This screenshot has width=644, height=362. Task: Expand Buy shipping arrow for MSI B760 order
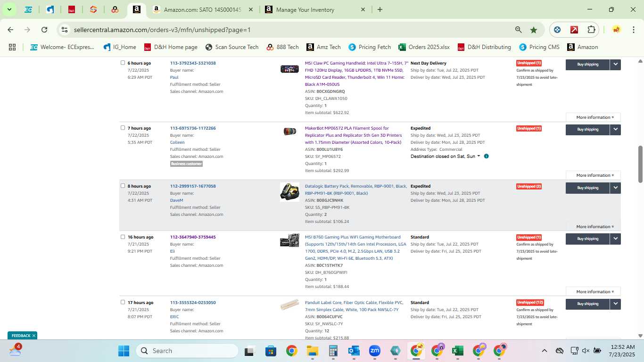[615, 239]
